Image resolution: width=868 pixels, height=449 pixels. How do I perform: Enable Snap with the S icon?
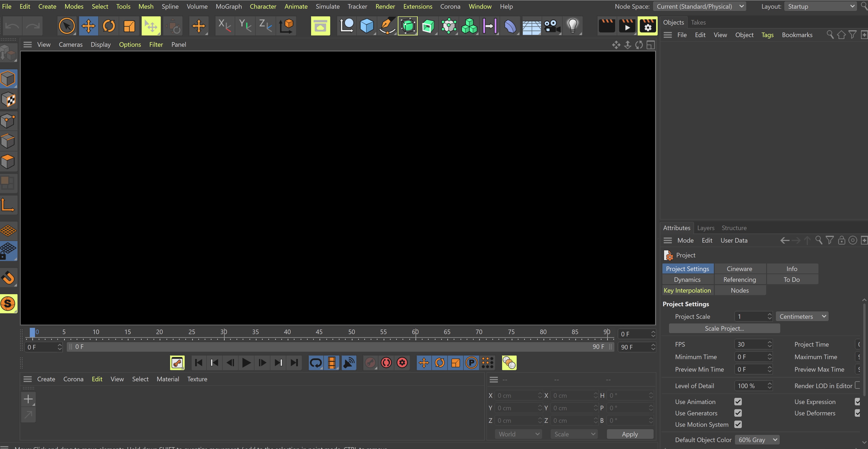(x=8, y=304)
